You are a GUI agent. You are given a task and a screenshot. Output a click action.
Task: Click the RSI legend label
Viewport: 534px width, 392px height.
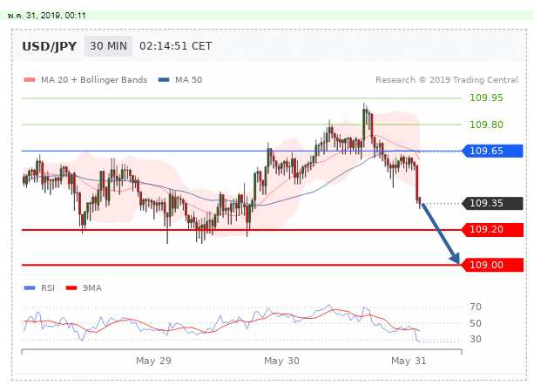[x=48, y=288]
